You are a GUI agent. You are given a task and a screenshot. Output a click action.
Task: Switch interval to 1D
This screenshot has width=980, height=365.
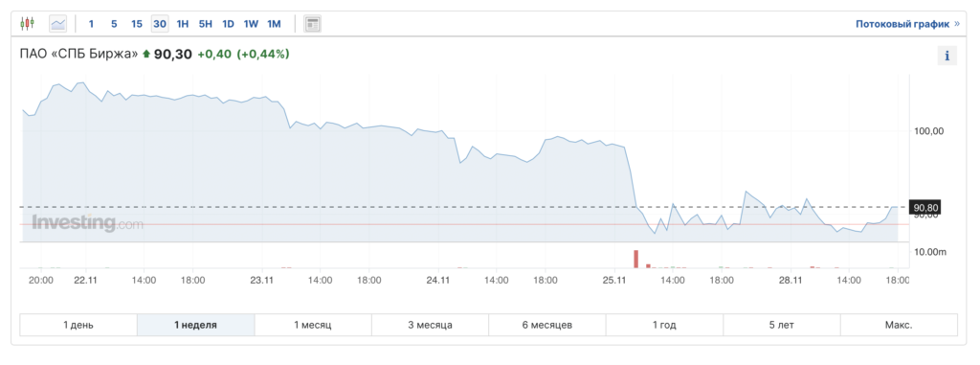click(228, 24)
